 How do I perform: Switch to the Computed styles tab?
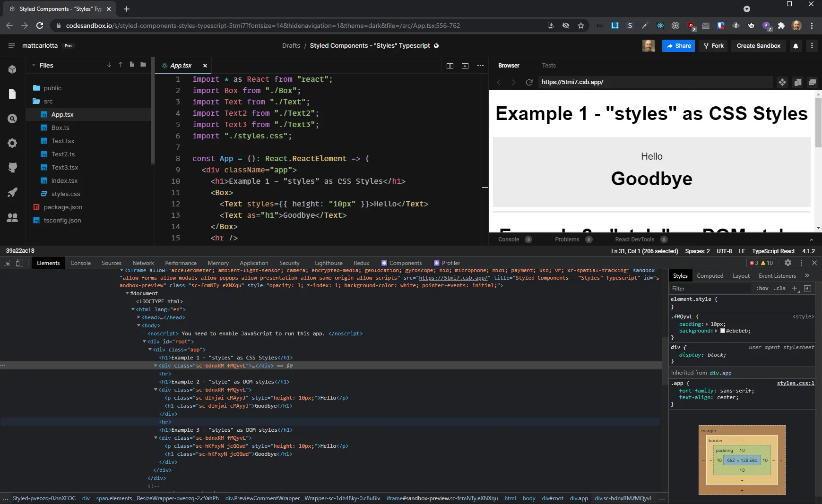point(710,276)
